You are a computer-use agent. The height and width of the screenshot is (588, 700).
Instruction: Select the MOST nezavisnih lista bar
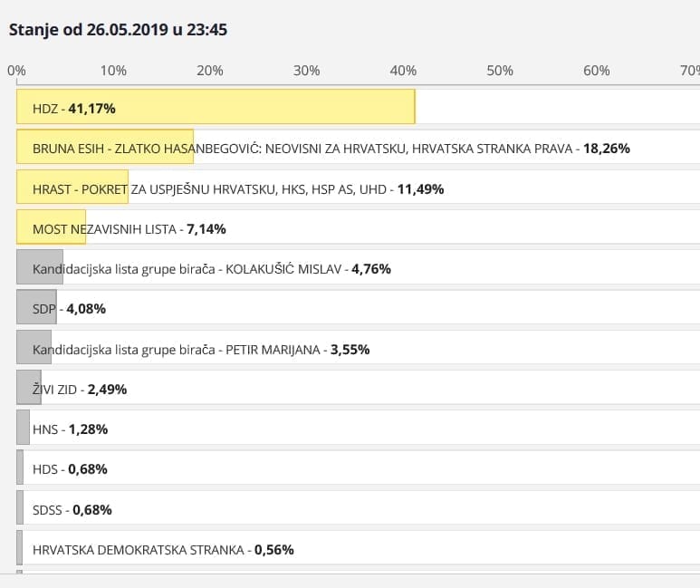coord(52,228)
